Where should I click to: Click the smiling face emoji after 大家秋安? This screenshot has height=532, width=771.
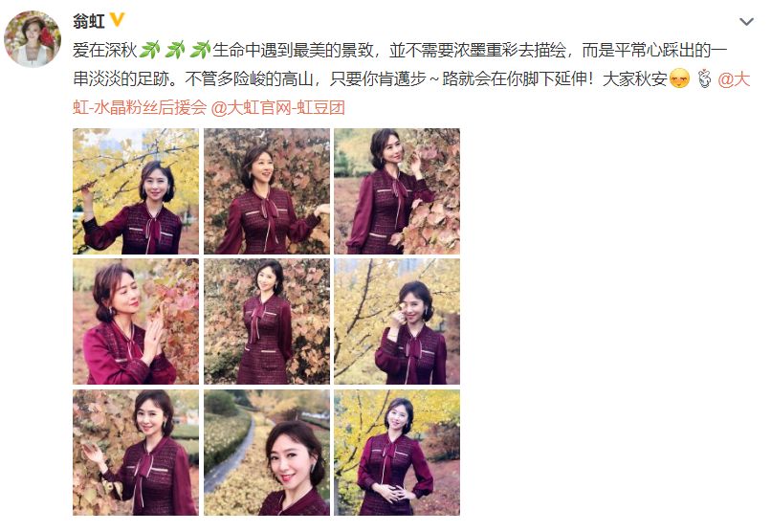click(x=680, y=78)
